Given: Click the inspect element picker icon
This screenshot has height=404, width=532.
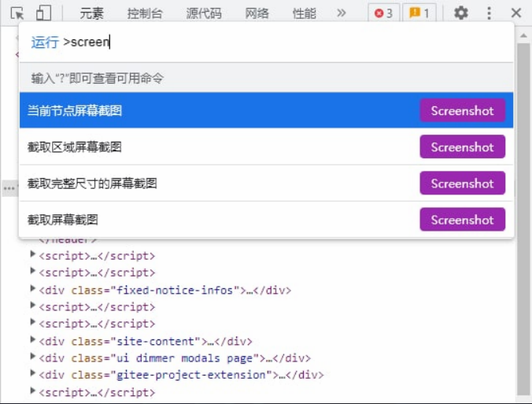Looking at the screenshot, I should 17,13.
